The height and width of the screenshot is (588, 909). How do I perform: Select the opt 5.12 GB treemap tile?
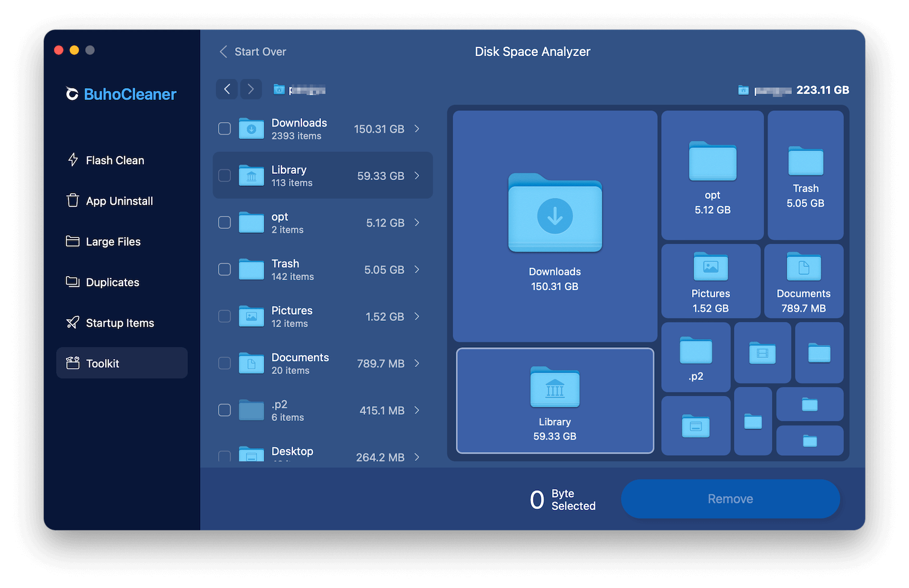[x=712, y=175]
